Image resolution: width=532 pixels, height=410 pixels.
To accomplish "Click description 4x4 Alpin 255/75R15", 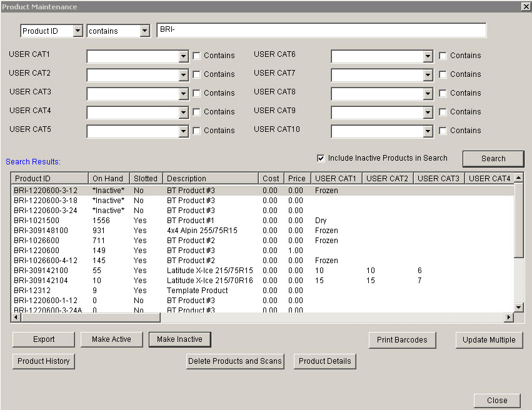I will click(202, 231).
